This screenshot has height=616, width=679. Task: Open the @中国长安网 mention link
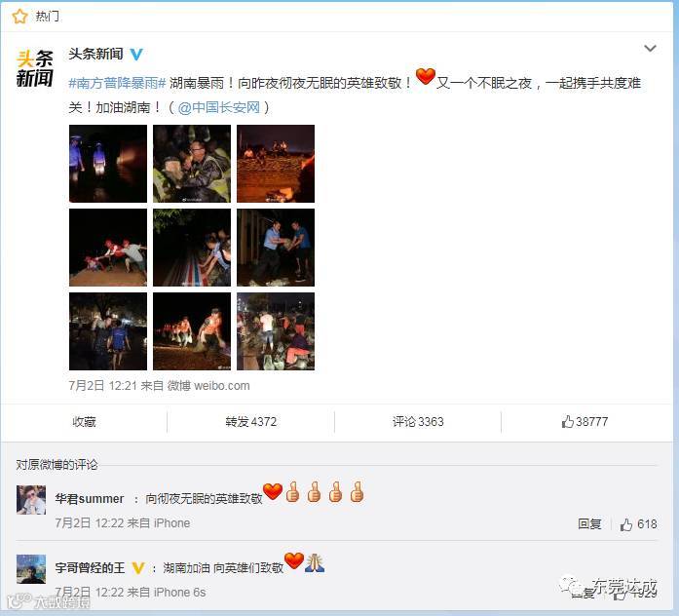point(218,107)
